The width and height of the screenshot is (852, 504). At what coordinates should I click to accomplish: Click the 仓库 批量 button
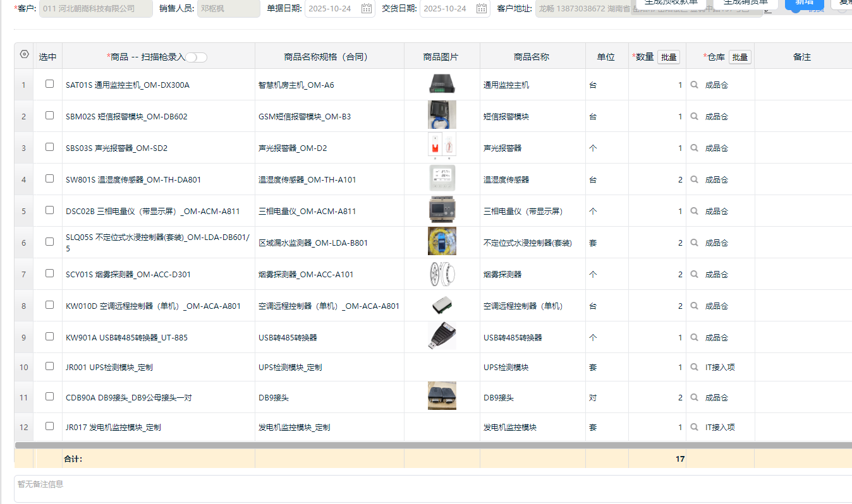tap(740, 57)
